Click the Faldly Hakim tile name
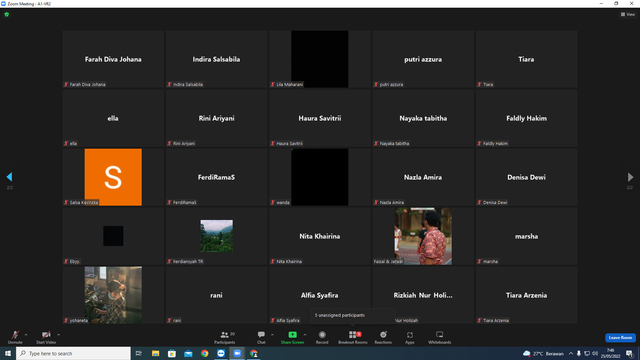This screenshot has height=360, width=640. pos(526,118)
